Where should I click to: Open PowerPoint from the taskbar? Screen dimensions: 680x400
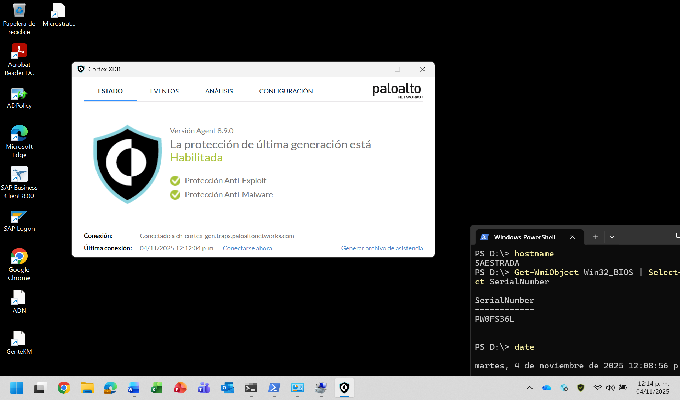[180, 388]
